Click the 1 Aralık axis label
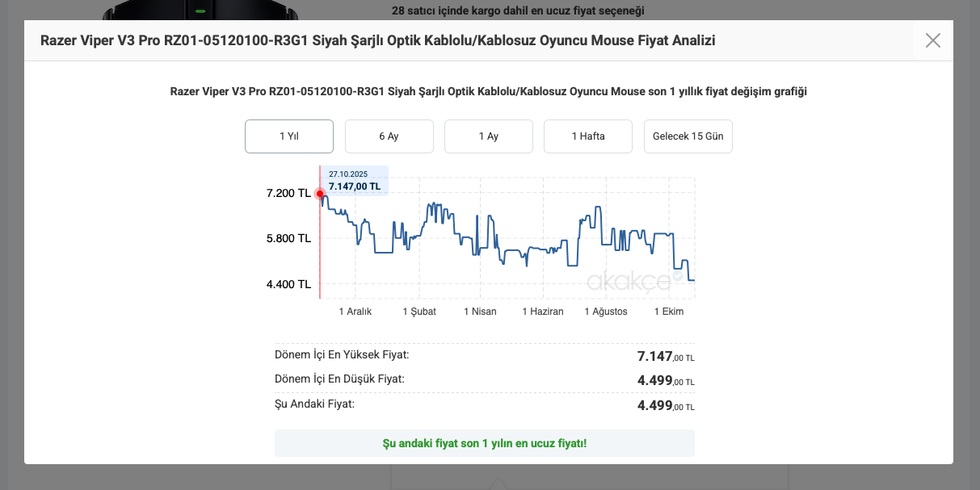The image size is (980, 490). (355, 312)
